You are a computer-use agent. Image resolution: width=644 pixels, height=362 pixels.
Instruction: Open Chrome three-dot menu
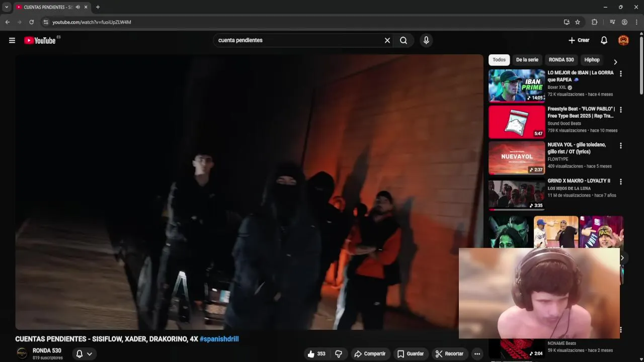tap(636, 22)
